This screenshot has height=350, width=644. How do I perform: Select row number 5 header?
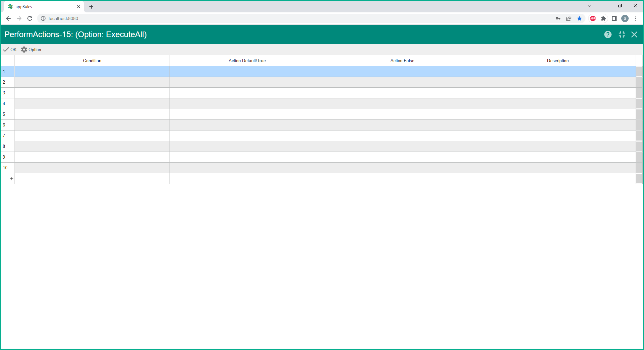point(7,114)
